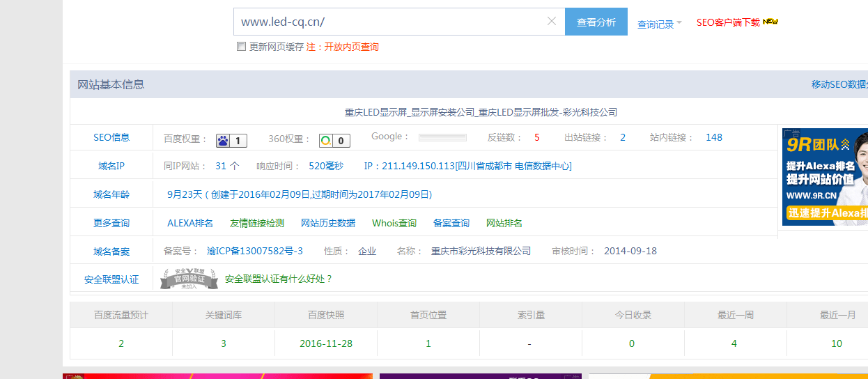The height and width of the screenshot is (379, 868).
Task: Open the ALEXA排名 link
Action: [x=190, y=223]
